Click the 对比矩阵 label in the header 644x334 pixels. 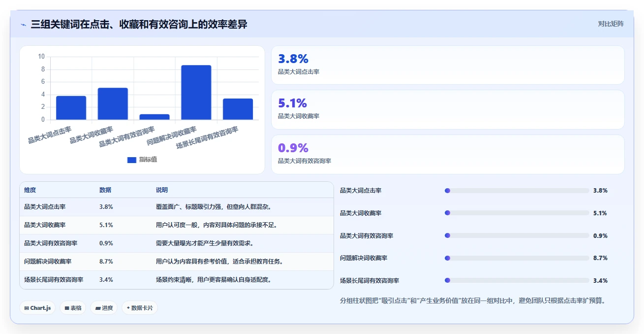click(611, 24)
